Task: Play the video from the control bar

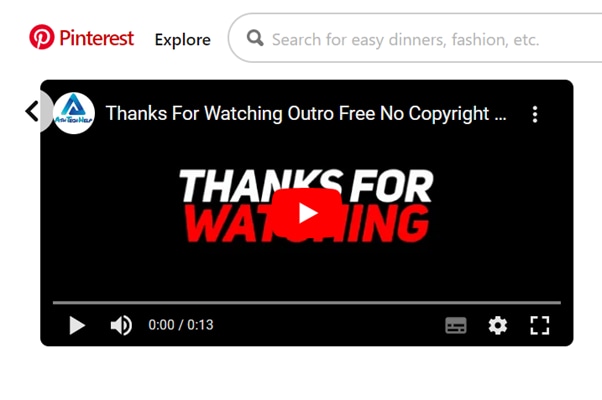Action: 77,326
